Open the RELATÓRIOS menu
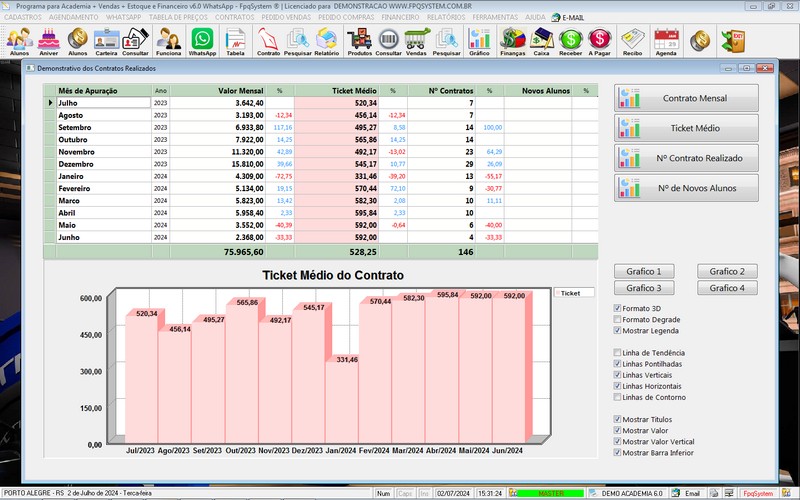Screen dimensions: 800x500 coord(446,17)
